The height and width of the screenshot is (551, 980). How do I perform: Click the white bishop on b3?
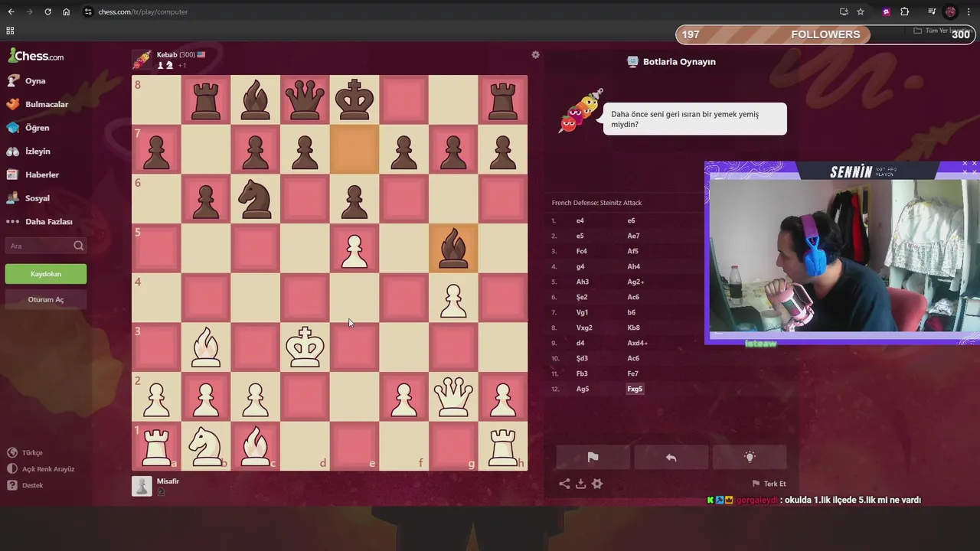pyautogui.click(x=206, y=347)
